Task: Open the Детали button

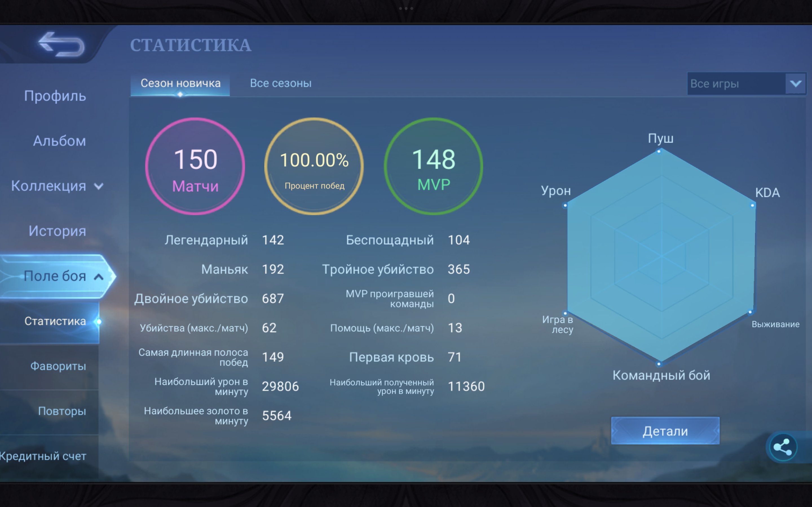Action: [x=665, y=431]
